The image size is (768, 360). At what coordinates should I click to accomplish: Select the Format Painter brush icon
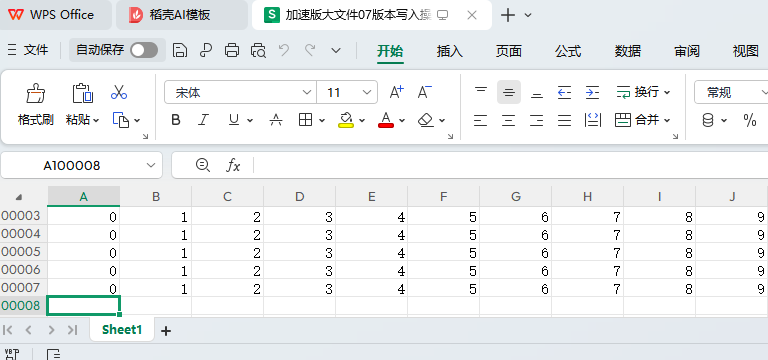[x=36, y=93]
